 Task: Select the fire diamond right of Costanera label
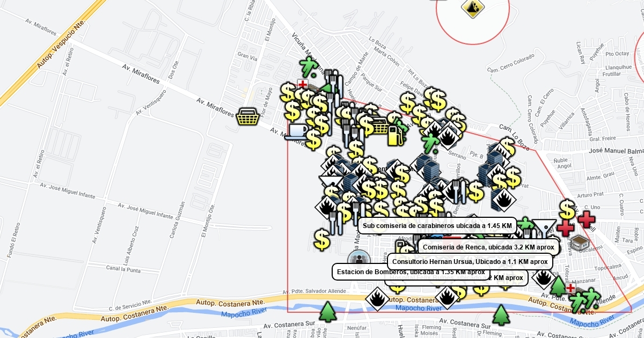point(447,298)
